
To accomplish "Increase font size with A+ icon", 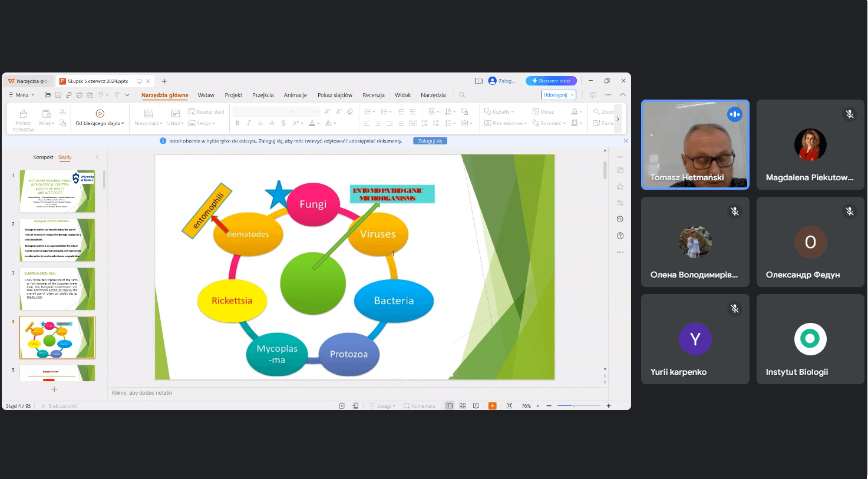I will [x=328, y=111].
